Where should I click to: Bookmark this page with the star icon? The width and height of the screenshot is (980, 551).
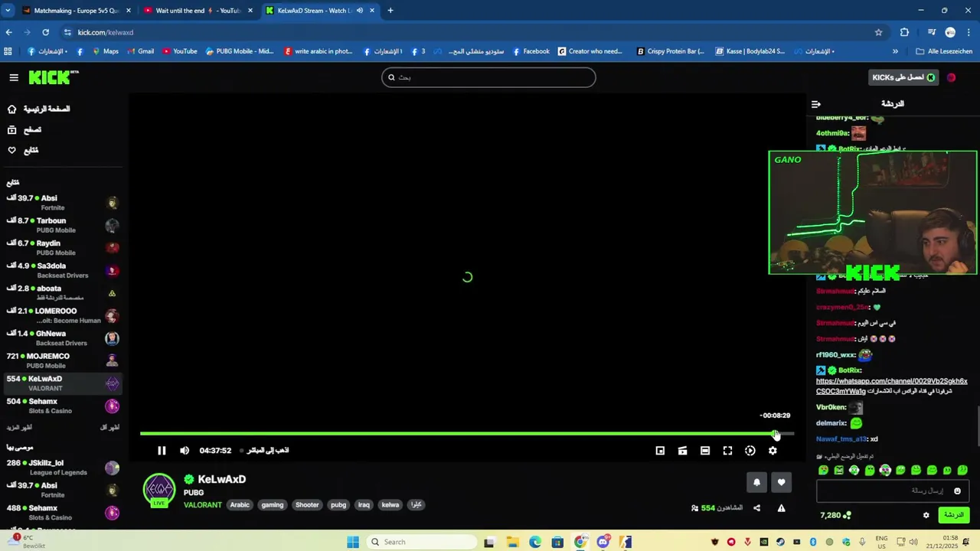pyautogui.click(x=878, y=32)
